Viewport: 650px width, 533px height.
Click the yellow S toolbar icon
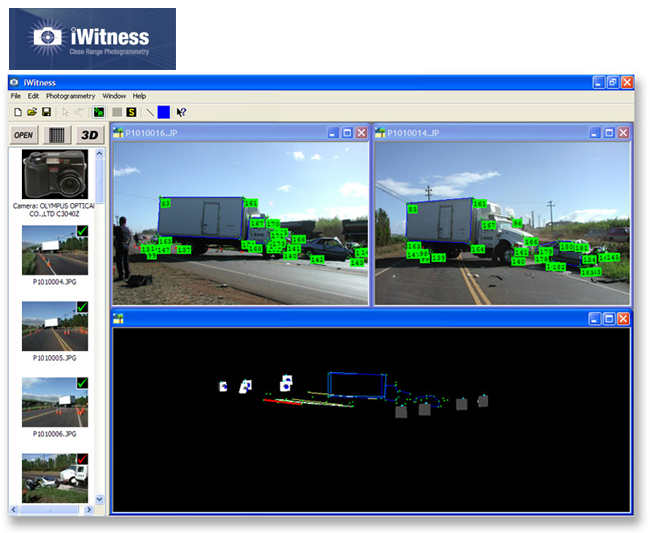131,112
